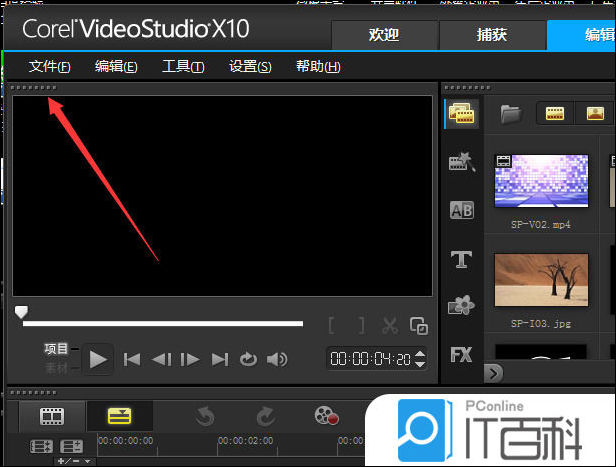Click the 00:00:02:00 ruler mark
The width and height of the screenshot is (616, 467).
click(x=246, y=441)
